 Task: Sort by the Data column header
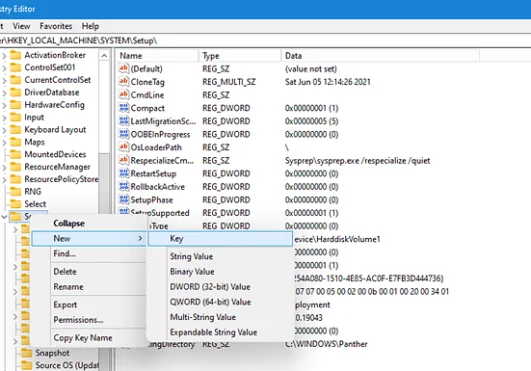coord(380,56)
